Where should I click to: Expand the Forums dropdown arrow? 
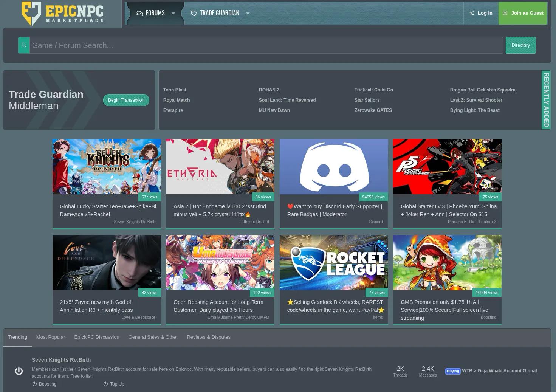[173, 14]
